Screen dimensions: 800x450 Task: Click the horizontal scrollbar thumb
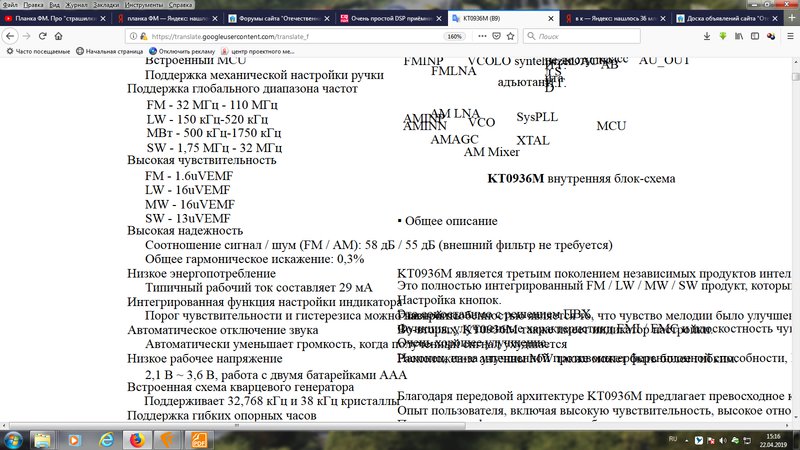click(x=237, y=426)
